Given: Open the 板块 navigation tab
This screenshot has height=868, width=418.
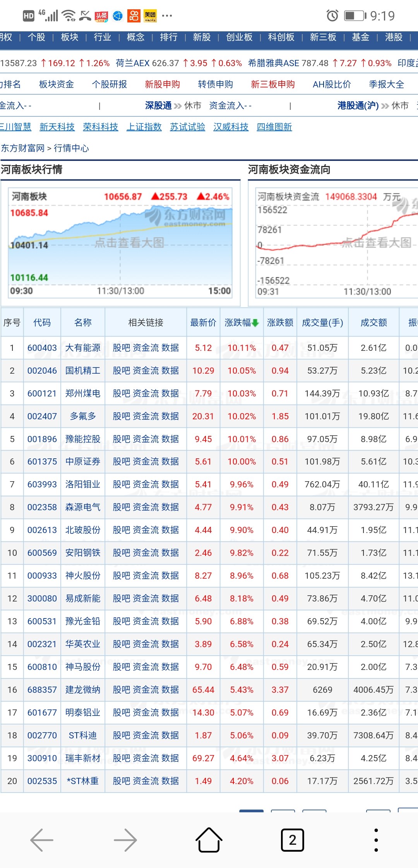Looking at the screenshot, I should pos(70,37).
